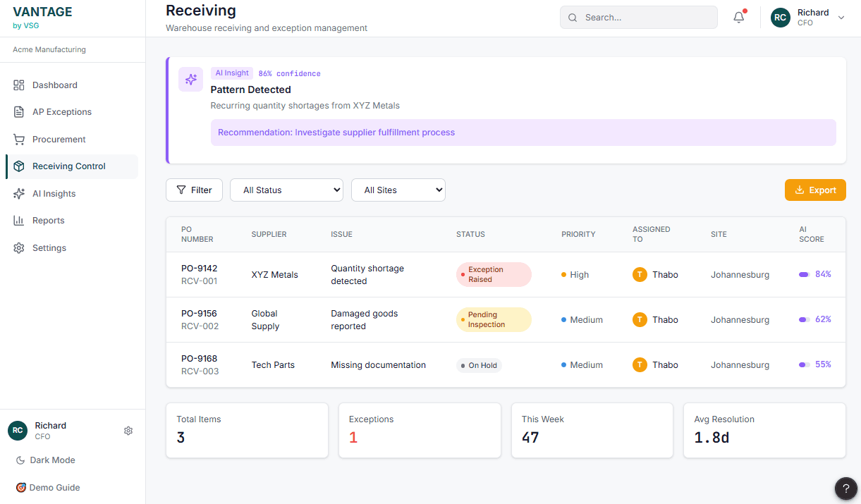Viewport: 861px width, 504px height.
Task: Toggle Dark Mode in the sidebar
Action: pos(46,460)
